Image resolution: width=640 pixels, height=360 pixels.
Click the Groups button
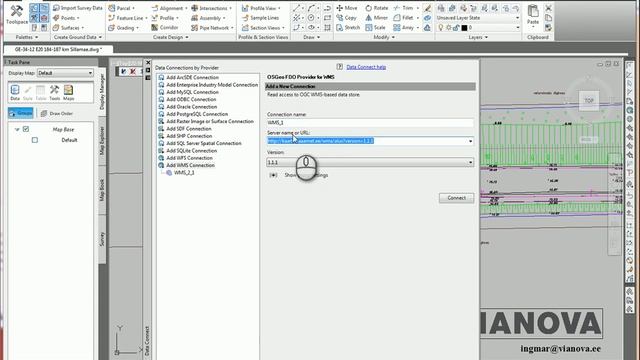21,113
